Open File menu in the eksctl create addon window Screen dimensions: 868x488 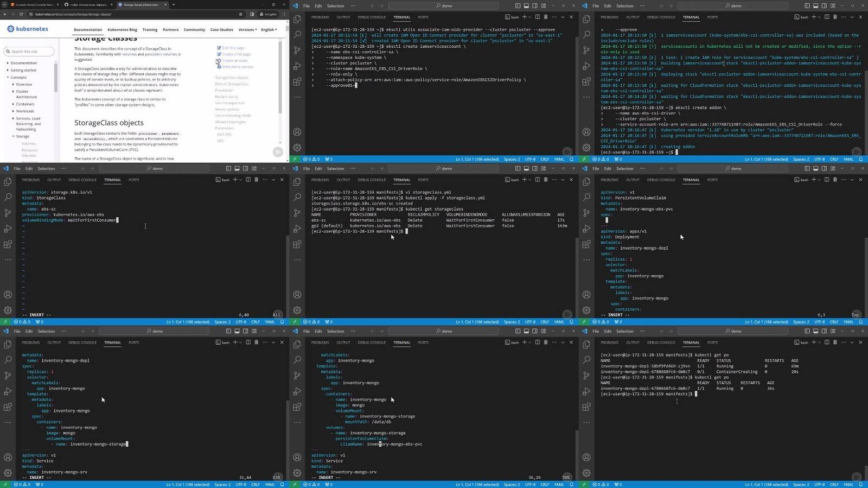pos(596,5)
